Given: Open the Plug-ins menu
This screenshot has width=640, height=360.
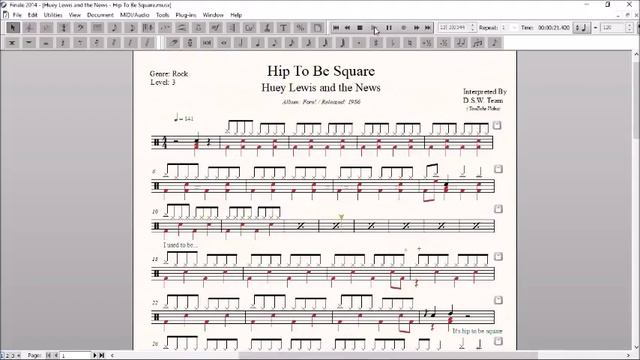Looking at the screenshot, I should pos(186,15).
